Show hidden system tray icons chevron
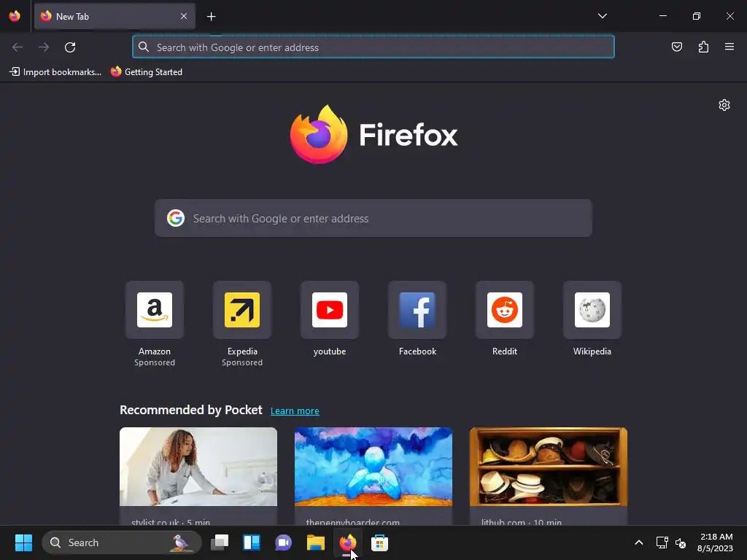Viewport: 747px width, 560px height. (x=639, y=542)
